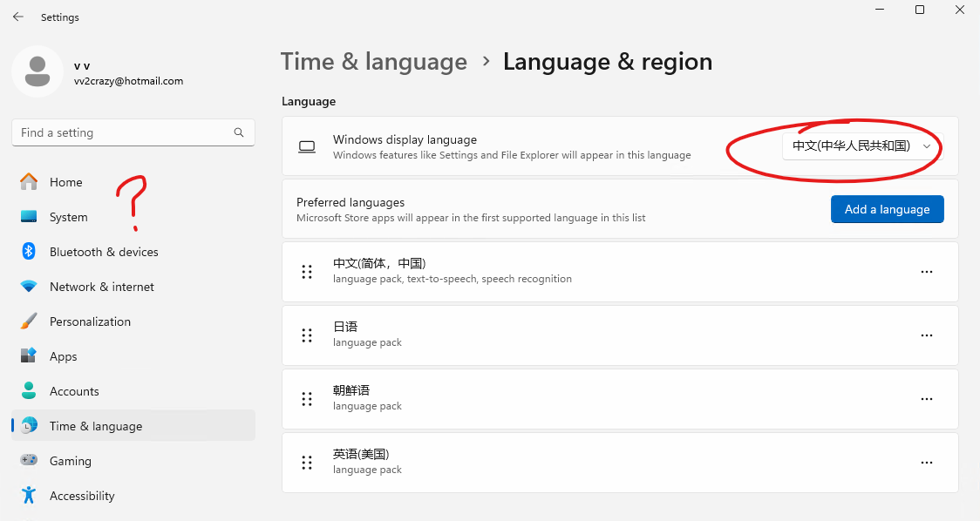Select the 中文(简体，中国) language row text

379,264
